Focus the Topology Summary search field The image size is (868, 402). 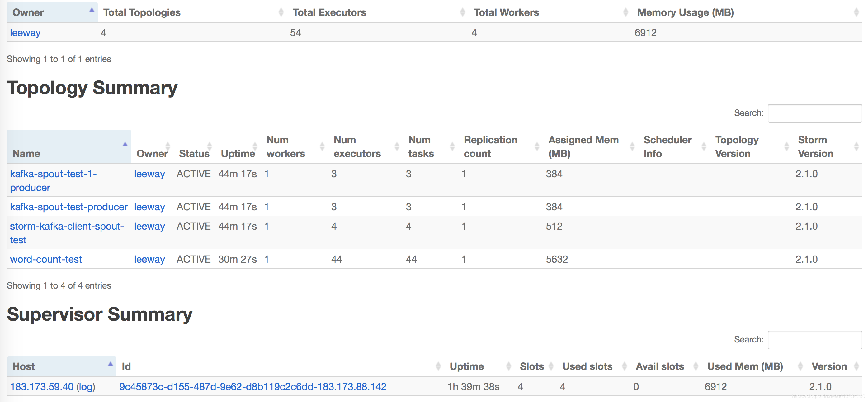click(814, 113)
